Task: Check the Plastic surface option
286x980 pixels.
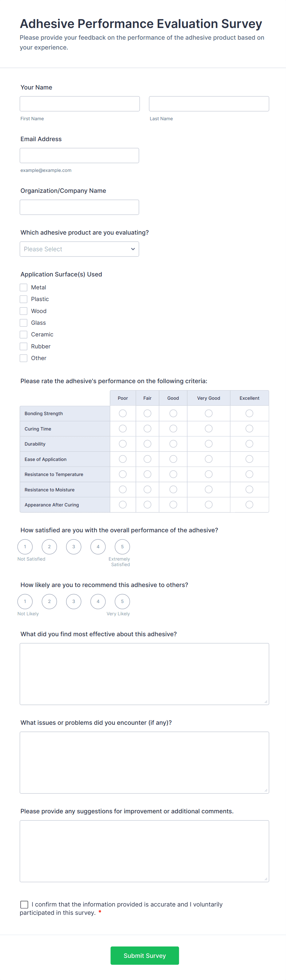Action: click(23, 299)
